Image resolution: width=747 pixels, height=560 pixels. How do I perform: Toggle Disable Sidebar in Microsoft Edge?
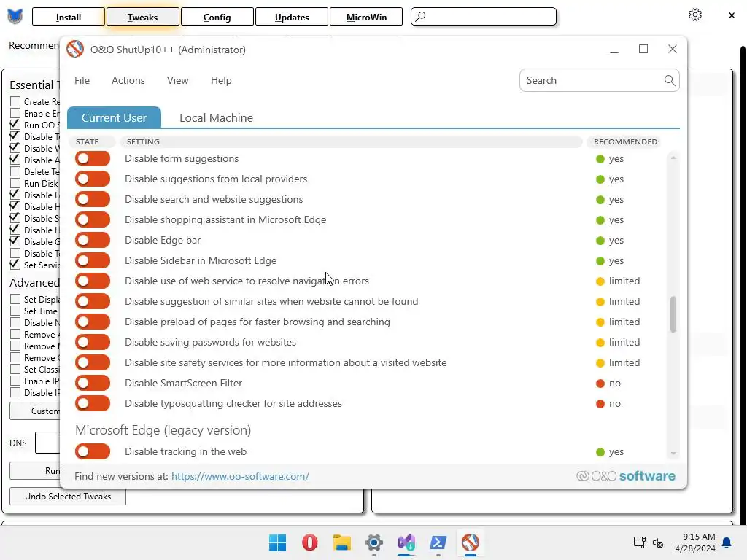click(93, 260)
